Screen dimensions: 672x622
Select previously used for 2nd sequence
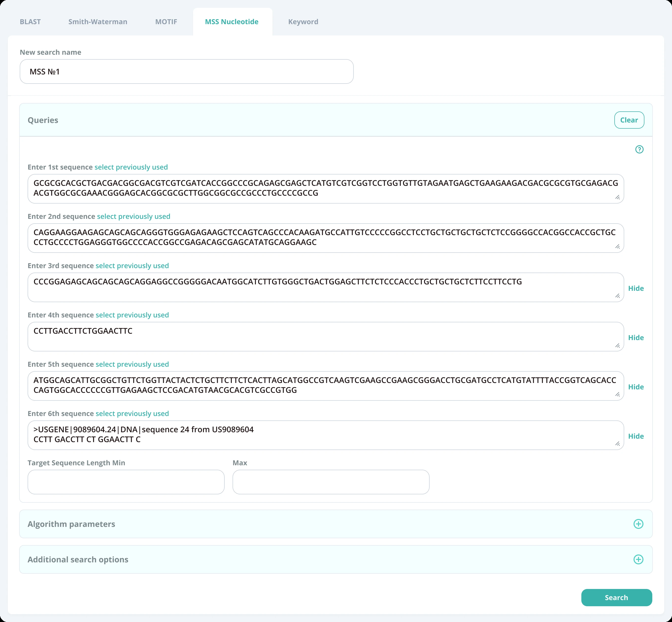coord(134,216)
